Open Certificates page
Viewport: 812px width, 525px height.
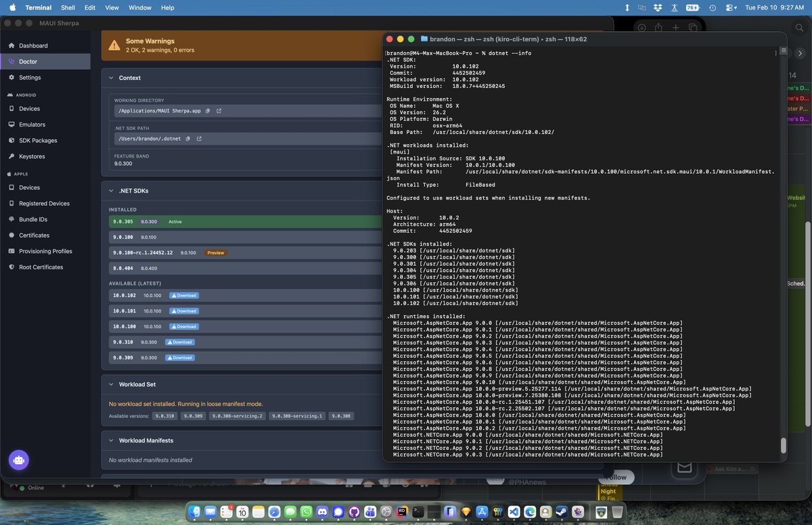(x=45, y=235)
